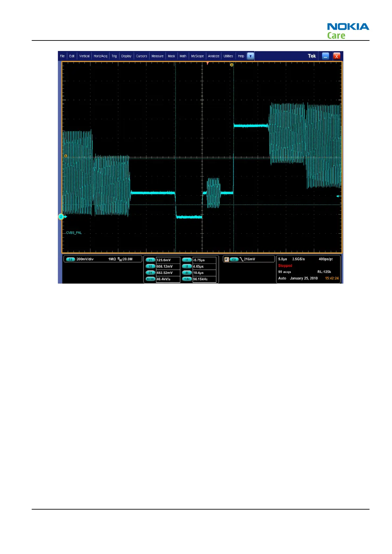
Task: Click the 400ps/pt resolution readout
Action: 326,259
